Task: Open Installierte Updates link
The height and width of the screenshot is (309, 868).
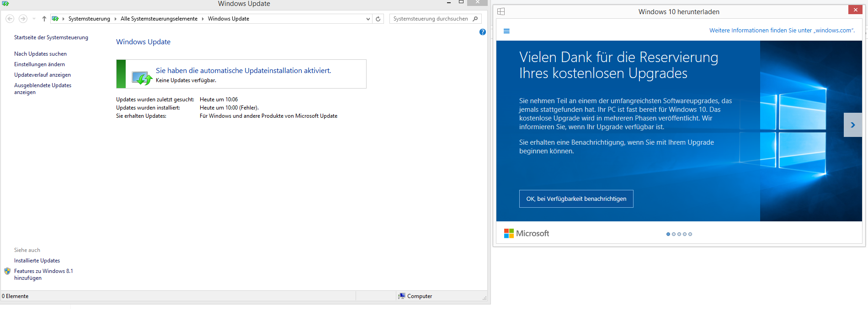Action: pos(37,261)
